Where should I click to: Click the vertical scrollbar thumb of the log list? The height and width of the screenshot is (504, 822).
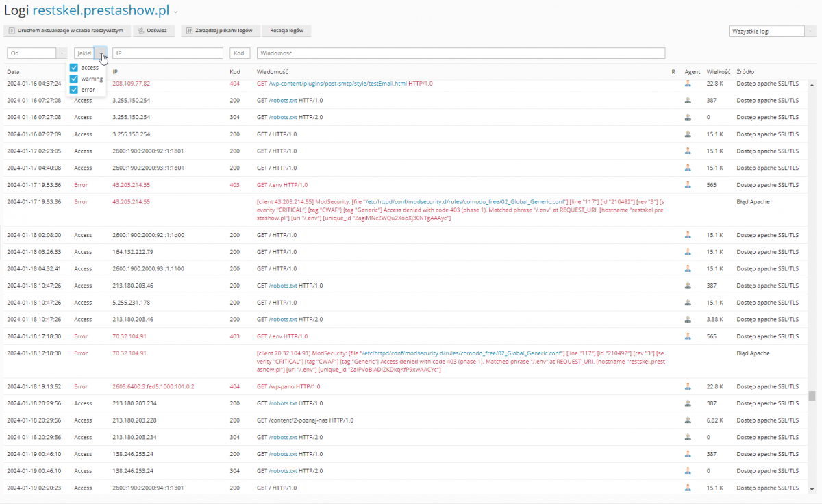[x=812, y=396]
